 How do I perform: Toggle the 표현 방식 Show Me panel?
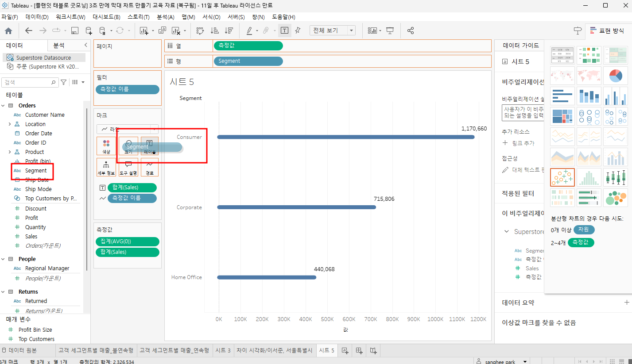608,31
